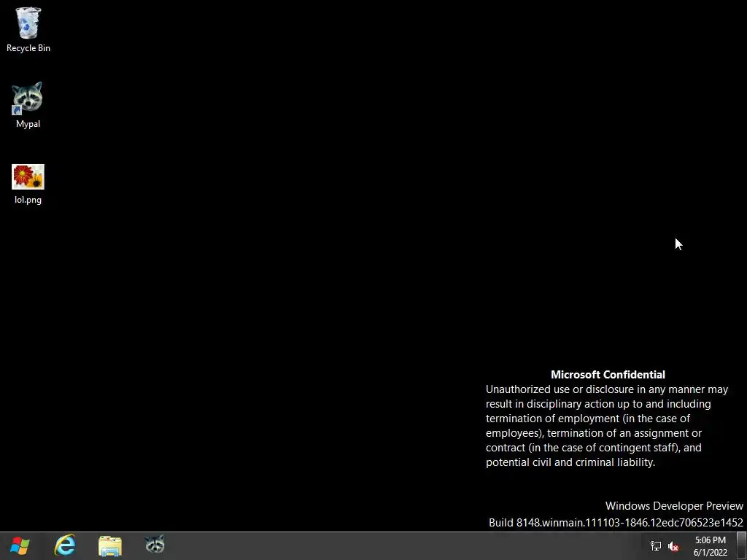Click the lol.png file name label
747x560 pixels.
28,200
